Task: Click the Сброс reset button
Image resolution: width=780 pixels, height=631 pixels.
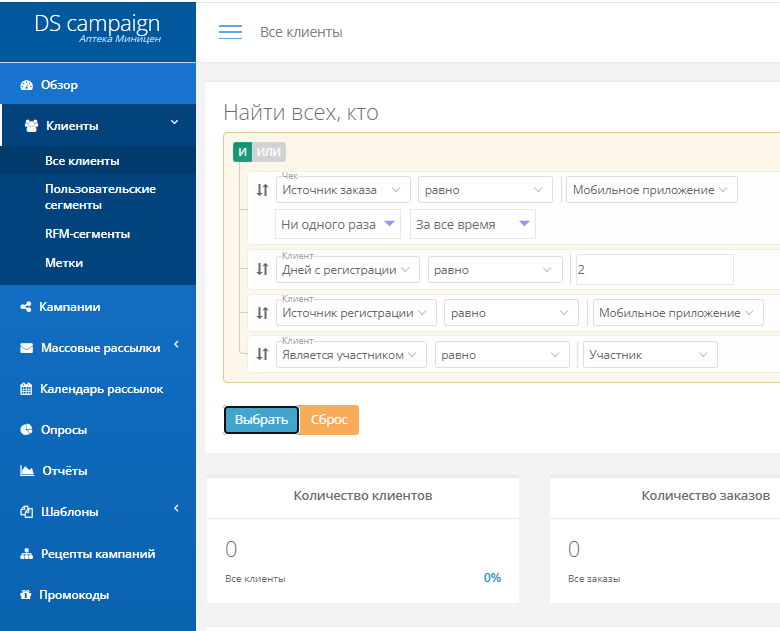Action: [x=329, y=420]
